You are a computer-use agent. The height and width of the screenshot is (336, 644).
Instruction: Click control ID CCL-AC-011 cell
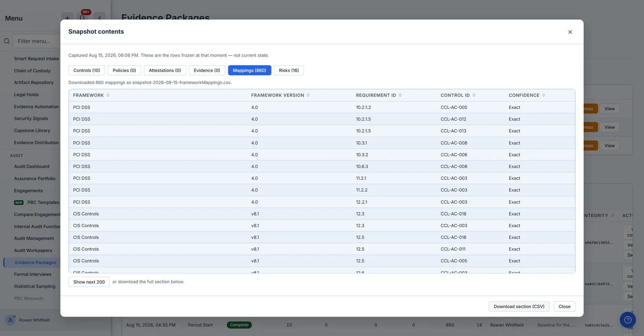tap(453, 249)
